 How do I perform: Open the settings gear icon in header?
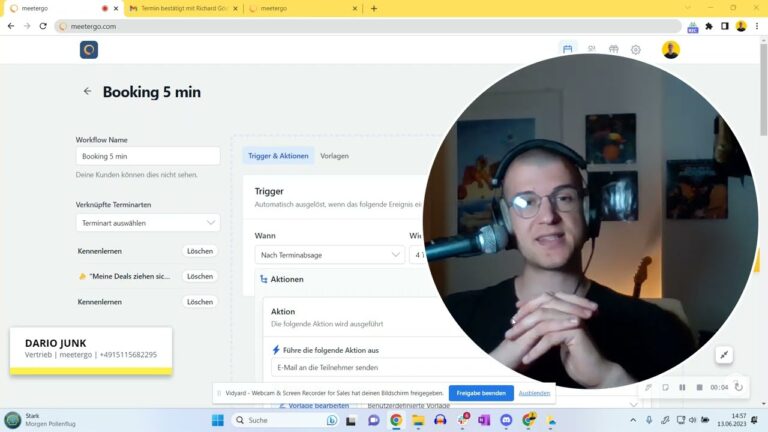(635, 49)
